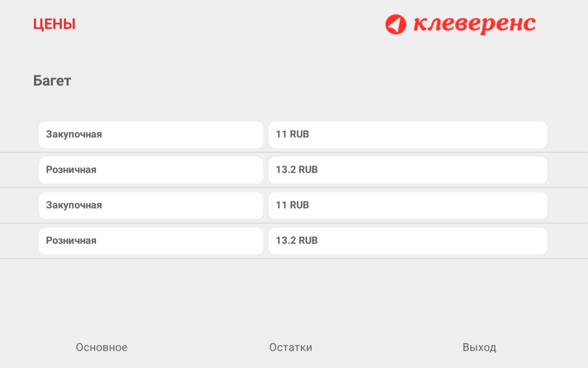The width and height of the screenshot is (588, 368).
Task: Select the second Закупочная label cell
Action: (151, 205)
